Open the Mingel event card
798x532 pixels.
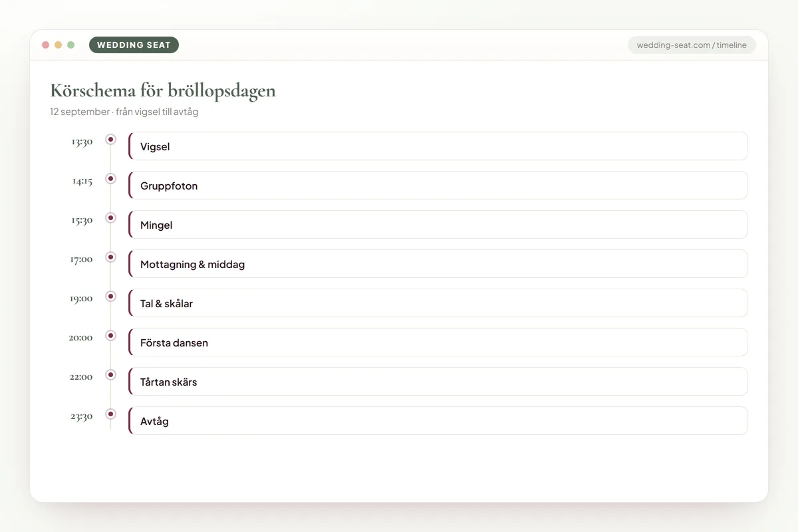[x=438, y=225]
